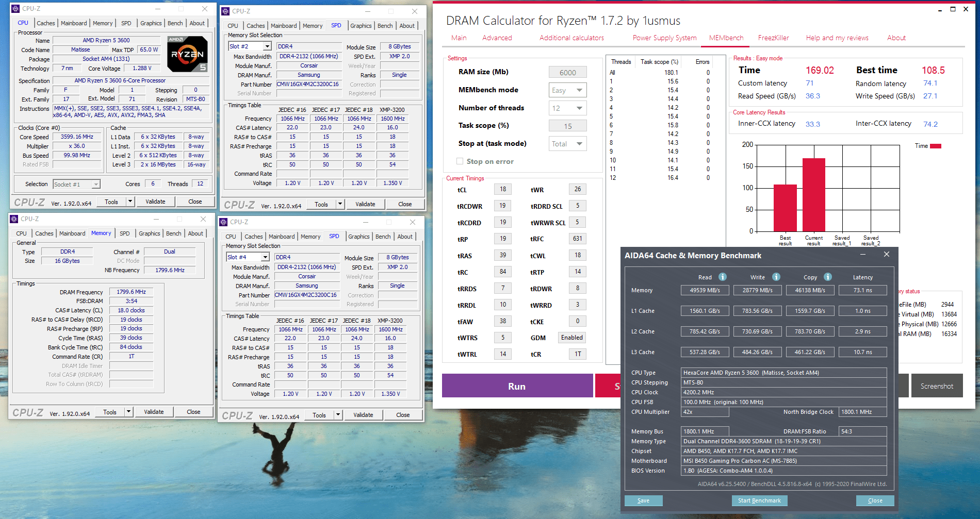Click CPU-Z app icon in Slot #4 window title
This screenshot has height=519, width=980.
pyautogui.click(x=223, y=222)
